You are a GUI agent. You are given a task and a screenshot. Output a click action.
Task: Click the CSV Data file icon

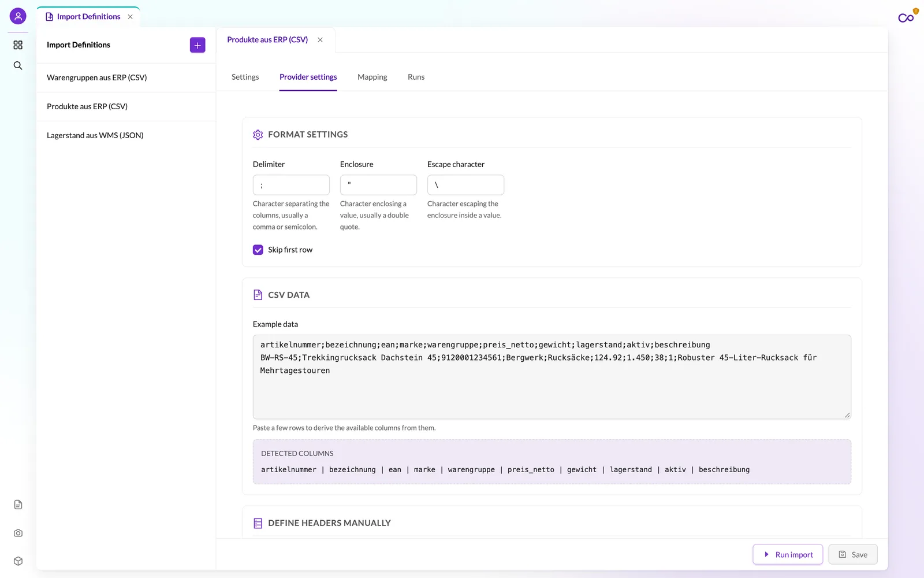pos(258,295)
